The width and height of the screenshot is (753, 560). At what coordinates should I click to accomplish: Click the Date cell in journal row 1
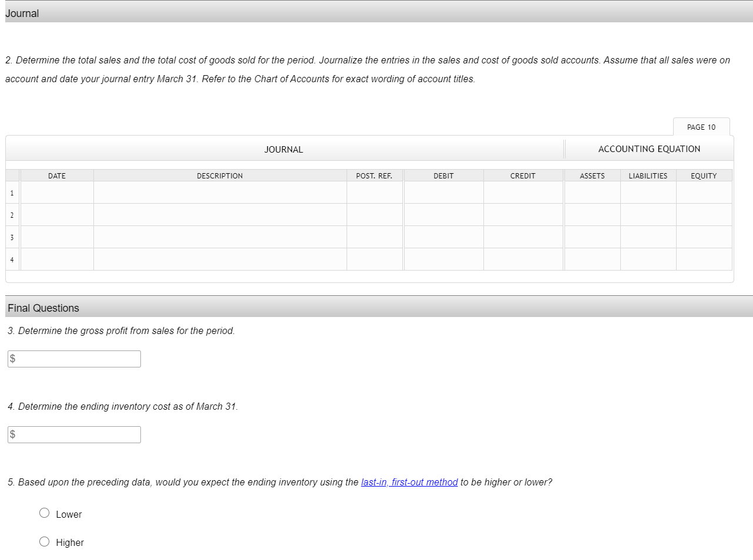click(x=57, y=193)
